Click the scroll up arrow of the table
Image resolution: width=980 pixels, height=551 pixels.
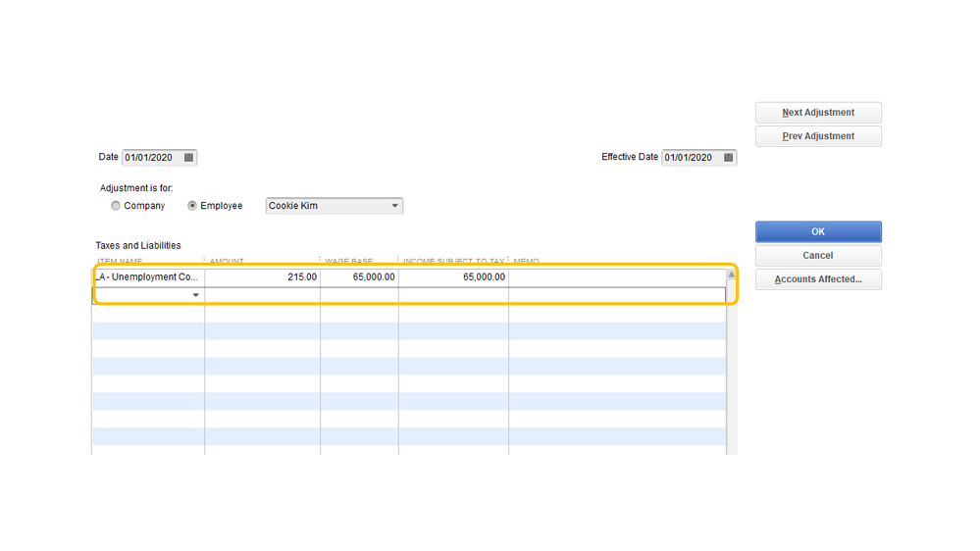731,275
